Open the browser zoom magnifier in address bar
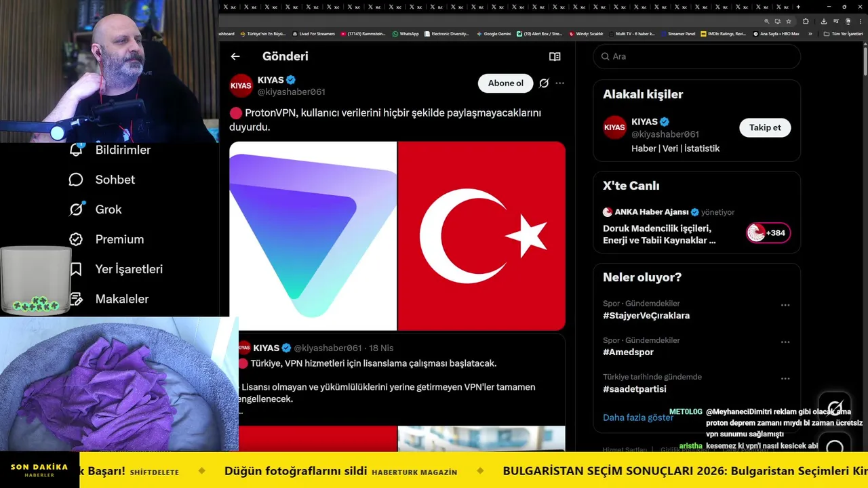This screenshot has height=488, width=868. (x=768, y=21)
